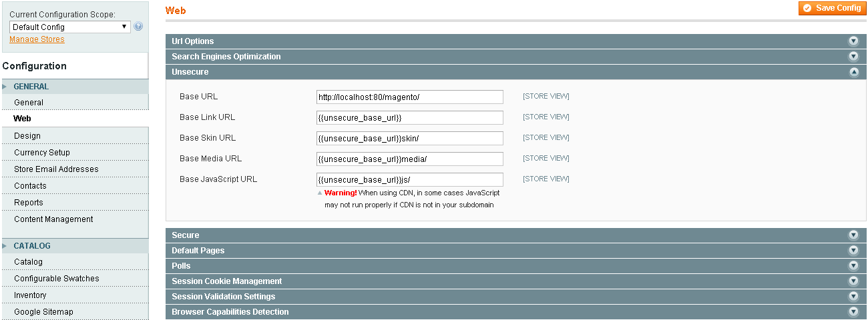Click the Save Config button
This screenshot has width=868, height=320.
coord(831,8)
